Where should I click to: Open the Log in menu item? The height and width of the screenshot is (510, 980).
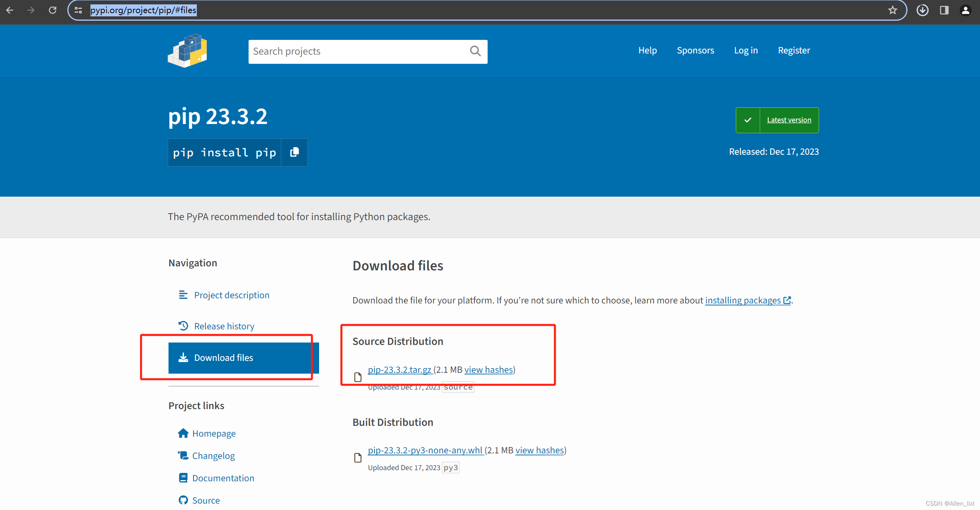[x=746, y=51]
